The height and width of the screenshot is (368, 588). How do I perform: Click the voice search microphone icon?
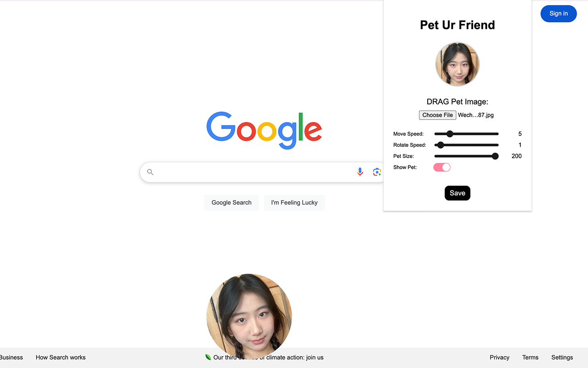coord(360,172)
